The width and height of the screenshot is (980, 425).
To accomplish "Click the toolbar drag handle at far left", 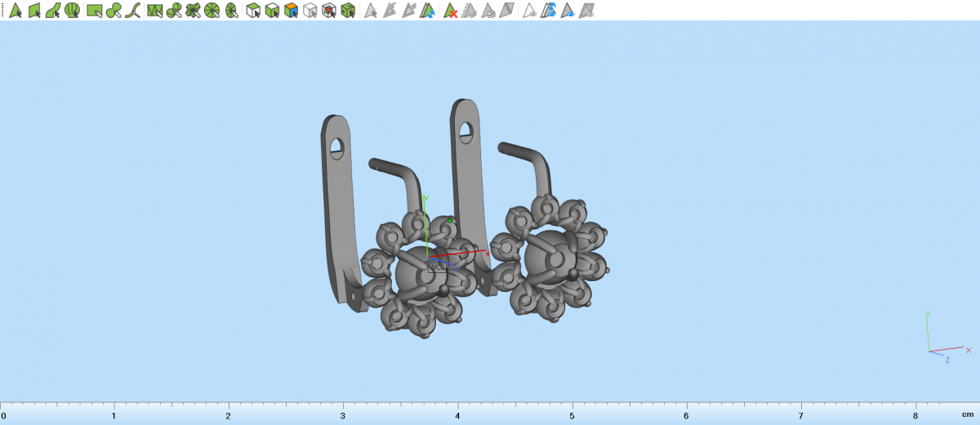I will [2, 11].
